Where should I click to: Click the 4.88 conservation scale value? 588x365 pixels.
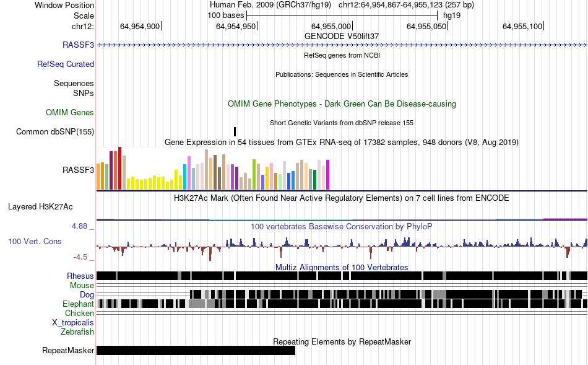point(79,226)
